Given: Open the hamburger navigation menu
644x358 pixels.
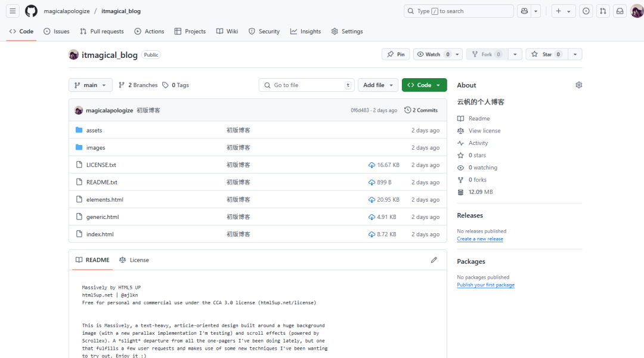Looking at the screenshot, I should click(13, 11).
